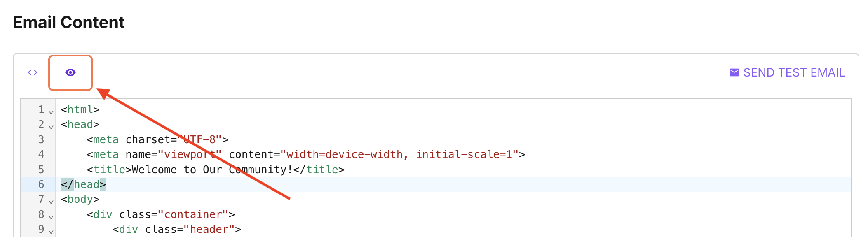This screenshot has width=868, height=237.
Task: Collapse the html tag on line 1
Action: tap(51, 112)
